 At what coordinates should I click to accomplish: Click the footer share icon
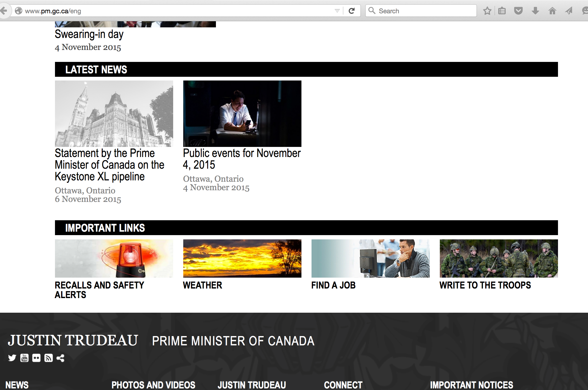click(x=61, y=358)
